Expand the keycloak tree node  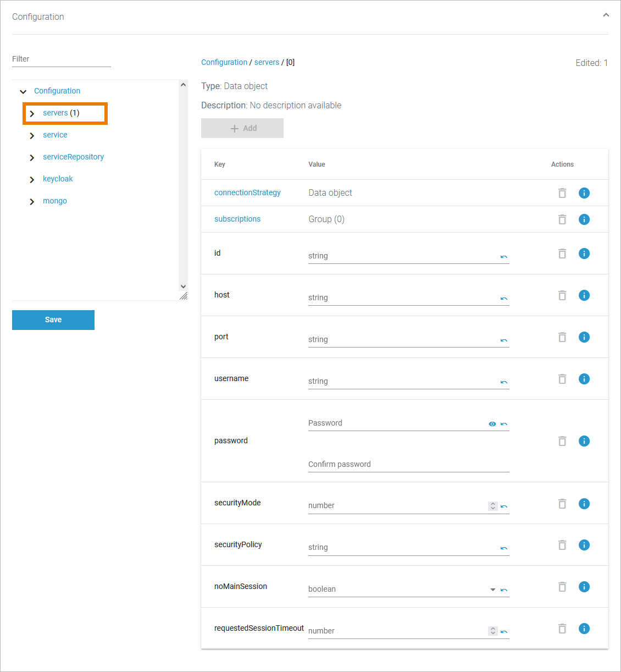click(32, 179)
